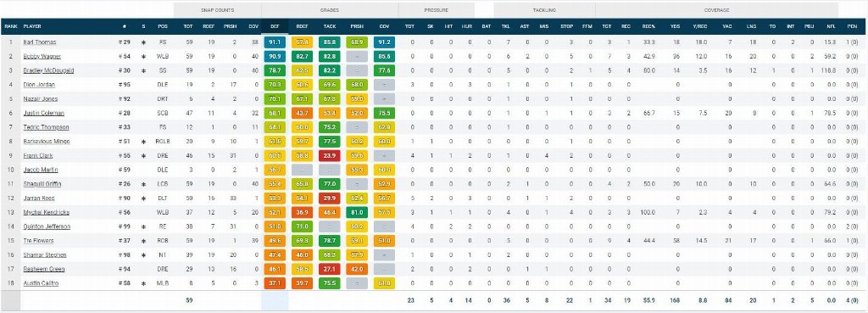Open Shaquill Griffin player link
This screenshot has width=868, height=313.
click(42, 184)
